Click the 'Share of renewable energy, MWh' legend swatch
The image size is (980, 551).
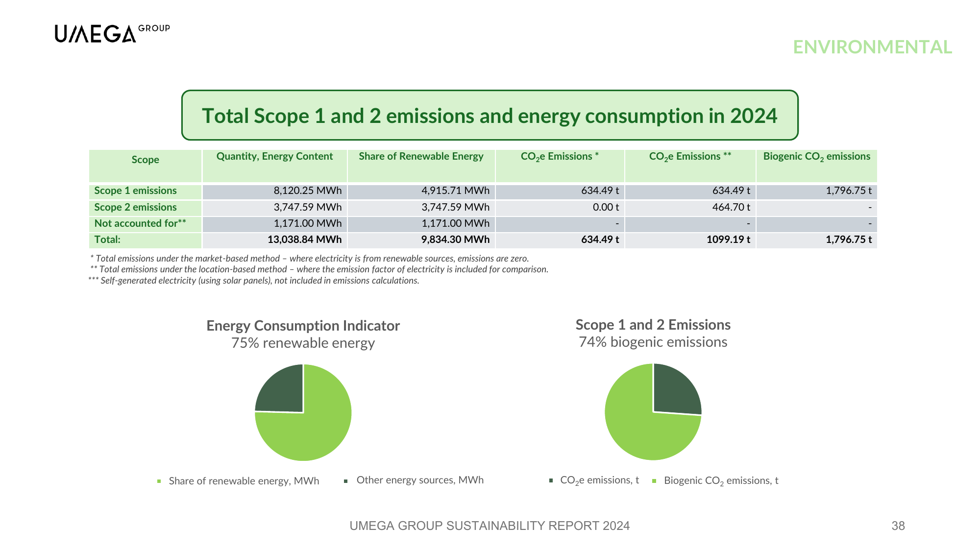[x=159, y=481]
